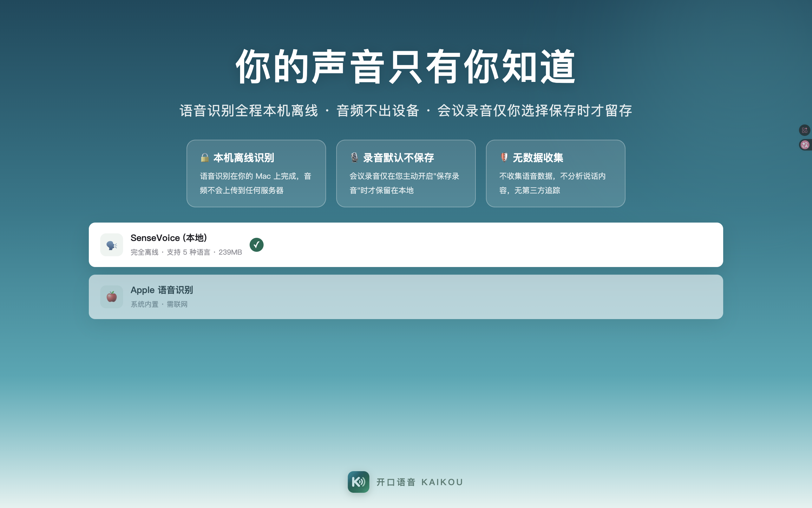Click the red apple icon
Viewport: 812px width, 508px height.
click(x=112, y=297)
